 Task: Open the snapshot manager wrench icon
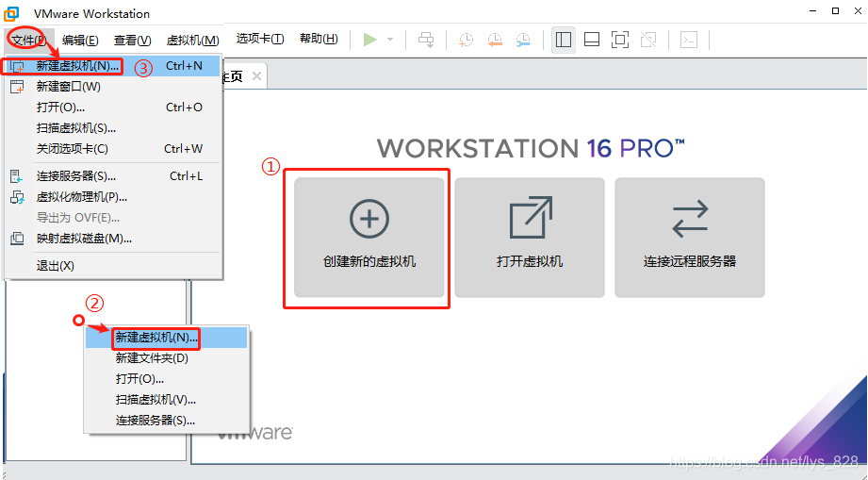point(522,40)
